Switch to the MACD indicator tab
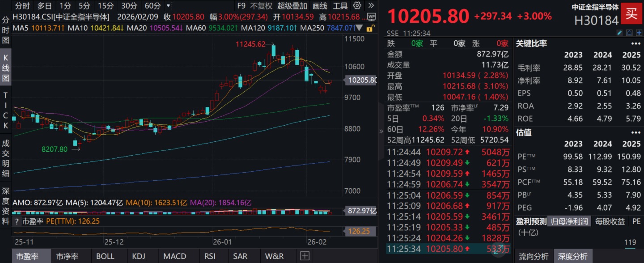Image resolution: width=644 pixels, height=263 pixels. 174,256
